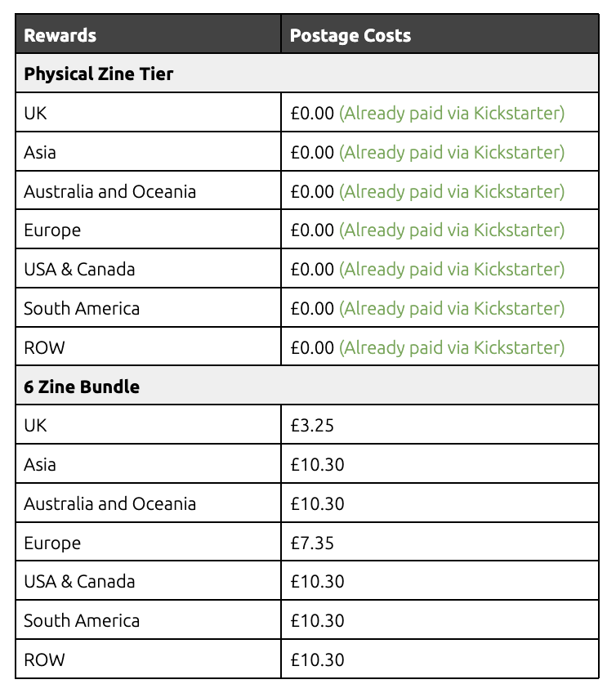Screen dimensions: 616x693
Task: Click Physical Zine Tier South America £0.00 cost
Action: click(x=312, y=308)
